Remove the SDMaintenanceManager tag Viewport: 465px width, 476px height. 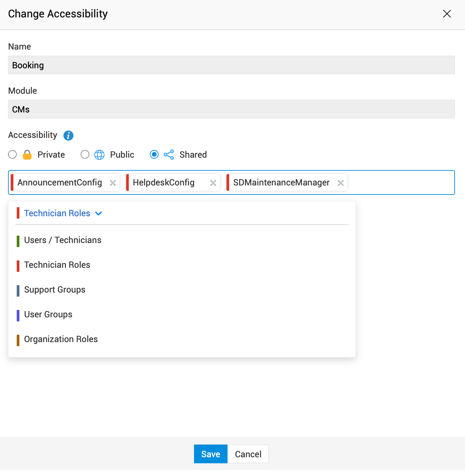341,183
